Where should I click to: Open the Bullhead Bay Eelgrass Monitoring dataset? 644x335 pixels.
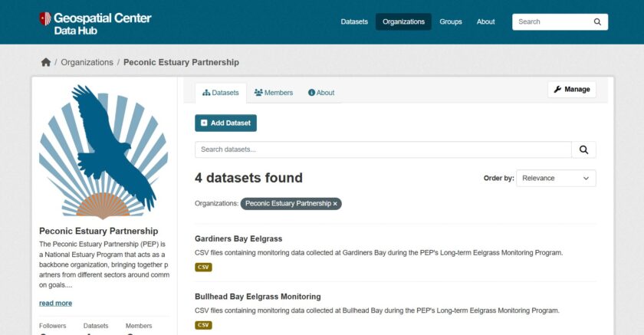click(x=258, y=297)
